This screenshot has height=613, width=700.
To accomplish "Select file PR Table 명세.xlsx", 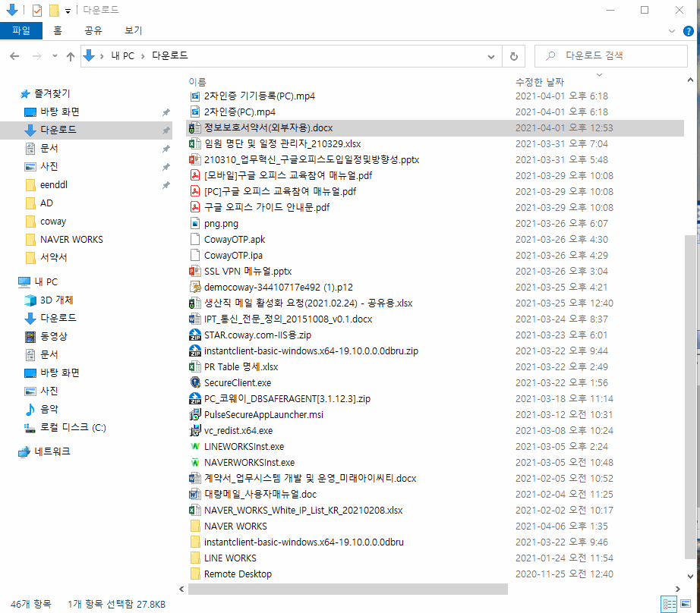I will (x=241, y=366).
